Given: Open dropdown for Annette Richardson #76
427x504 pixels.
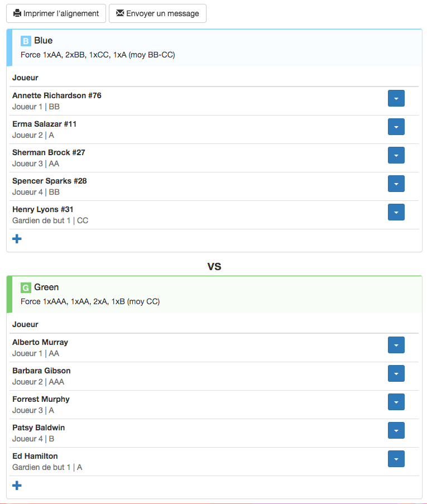Looking at the screenshot, I should pyautogui.click(x=396, y=98).
